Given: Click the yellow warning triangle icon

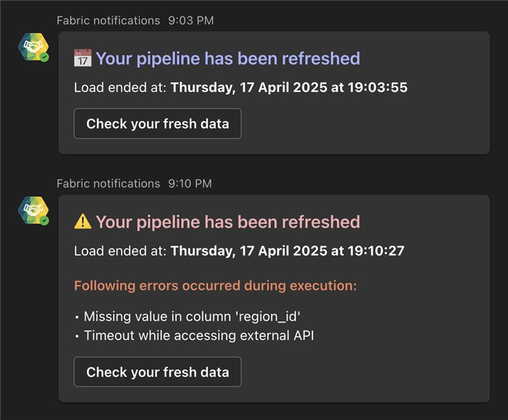Looking at the screenshot, I should click(83, 222).
